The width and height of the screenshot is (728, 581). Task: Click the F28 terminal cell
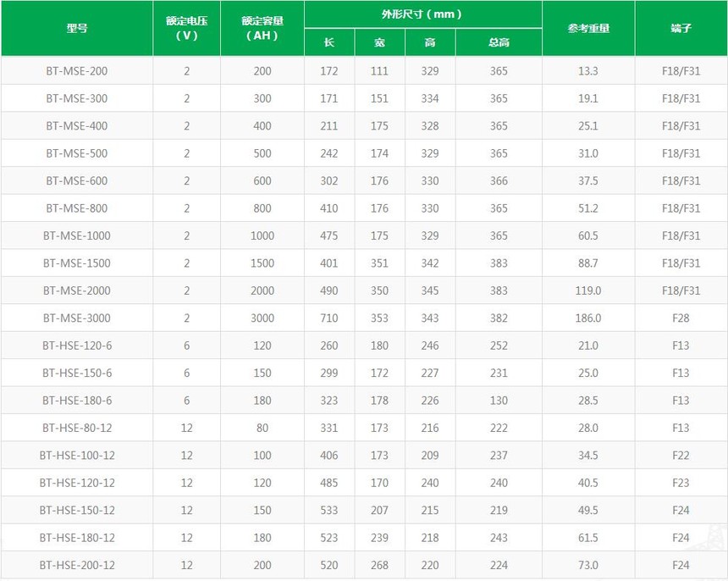(x=681, y=318)
